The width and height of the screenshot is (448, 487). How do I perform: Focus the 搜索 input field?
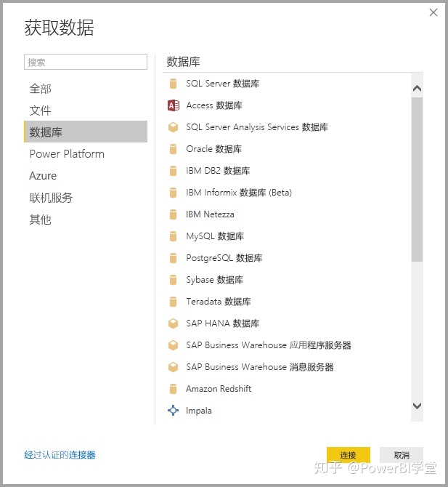click(x=86, y=62)
